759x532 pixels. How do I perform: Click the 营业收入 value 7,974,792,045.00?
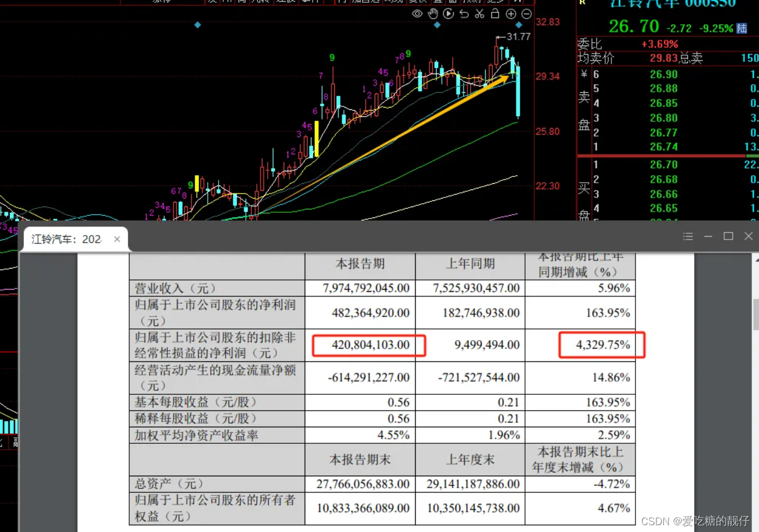366,288
